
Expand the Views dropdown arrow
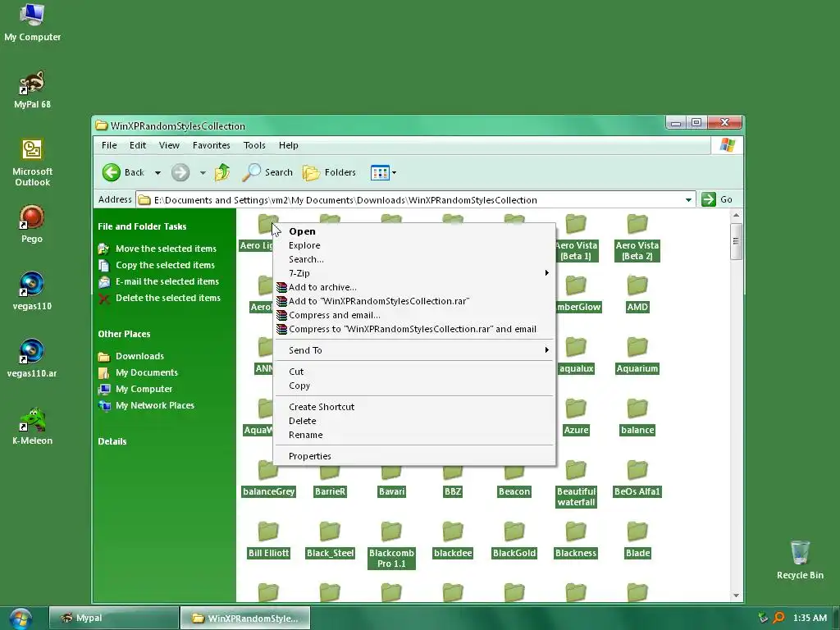[395, 172]
